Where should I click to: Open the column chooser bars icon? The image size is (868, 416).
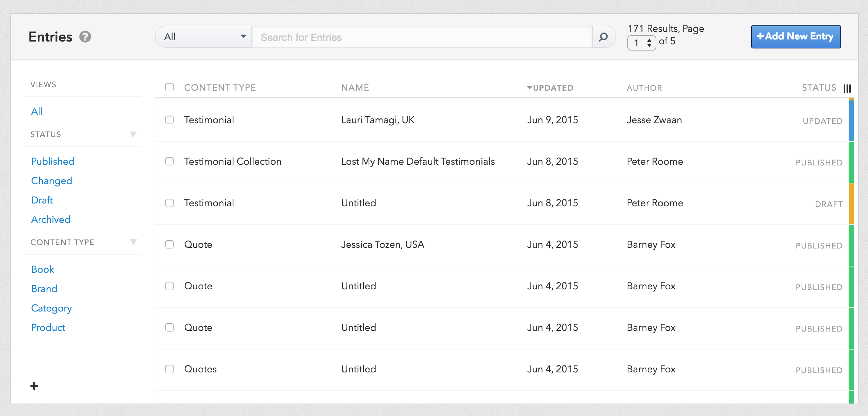click(847, 88)
